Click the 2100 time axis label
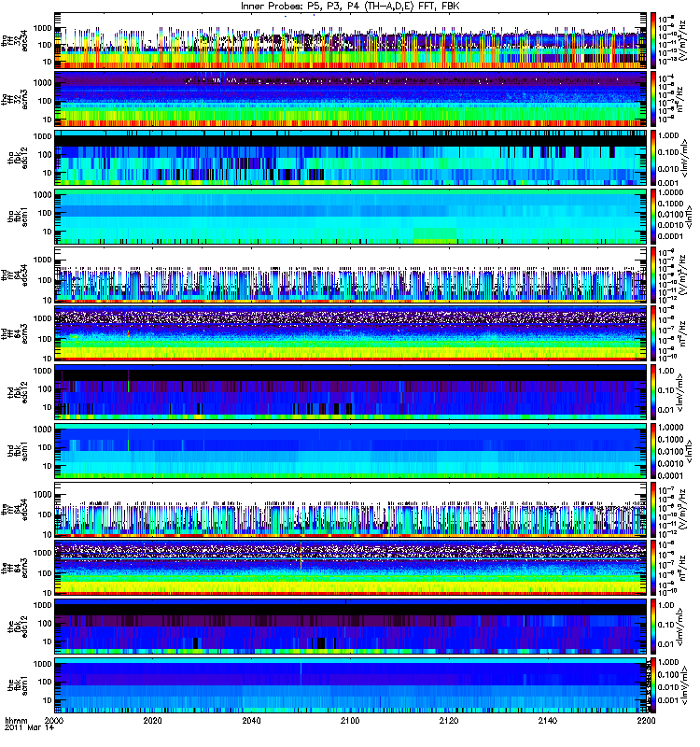 click(x=350, y=720)
